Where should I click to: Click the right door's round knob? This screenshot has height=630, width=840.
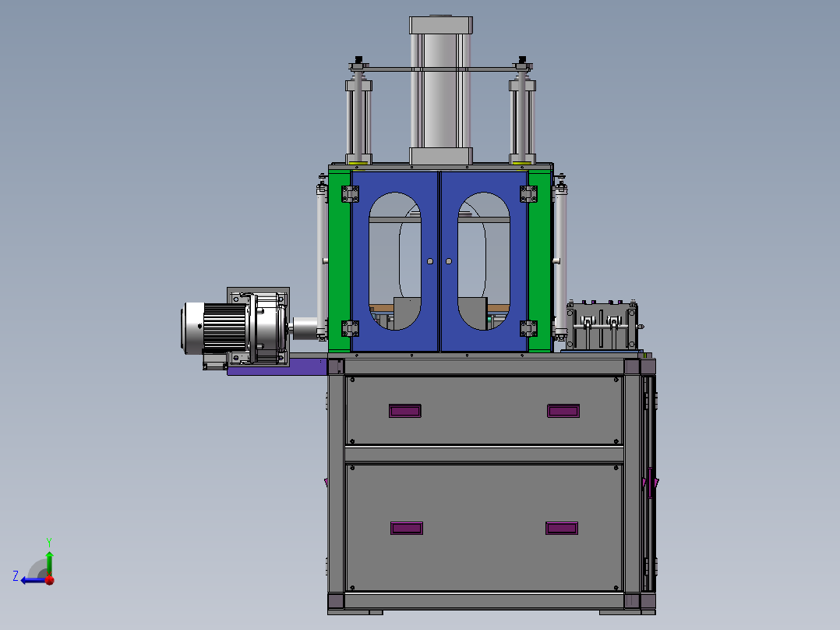pos(448,261)
